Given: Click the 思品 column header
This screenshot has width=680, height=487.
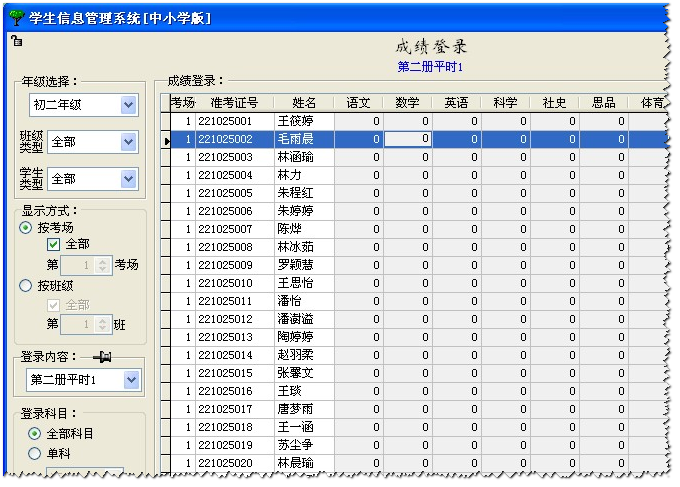Looking at the screenshot, I should (x=603, y=103).
